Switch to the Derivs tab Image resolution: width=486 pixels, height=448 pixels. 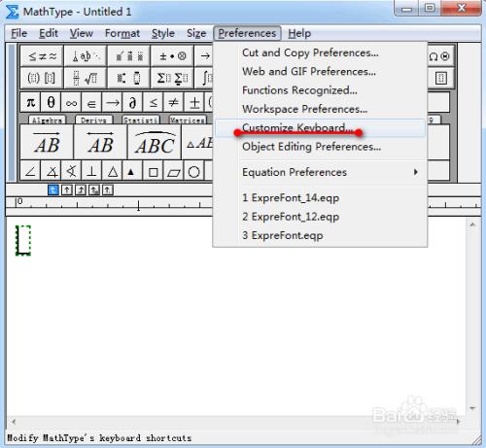(x=93, y=121)
